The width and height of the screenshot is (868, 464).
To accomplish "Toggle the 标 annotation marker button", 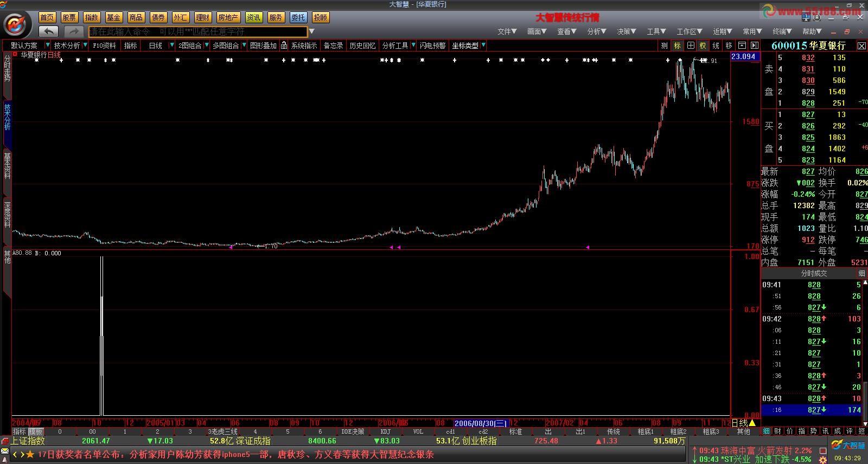I will point(677,46).
